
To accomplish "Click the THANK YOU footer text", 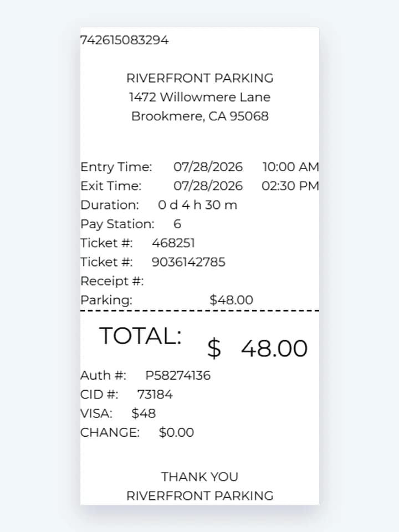I will pyautogui.click(x=199, y=477).
